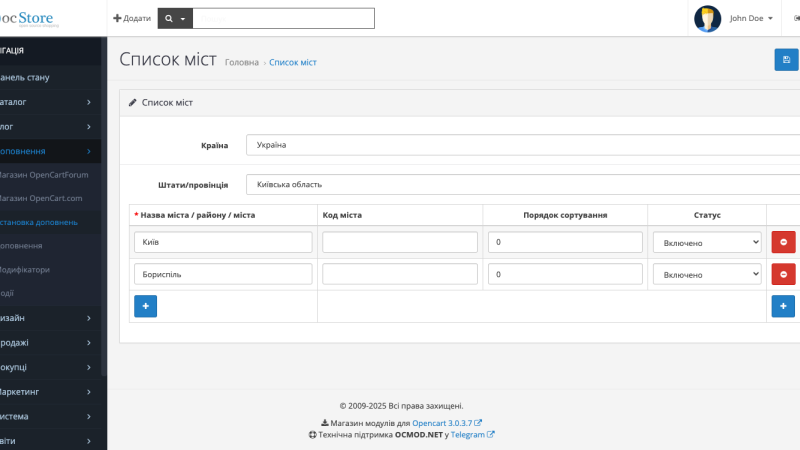
Task: Open status dropdown for Бориспіль row
Action: pos(707,274)
